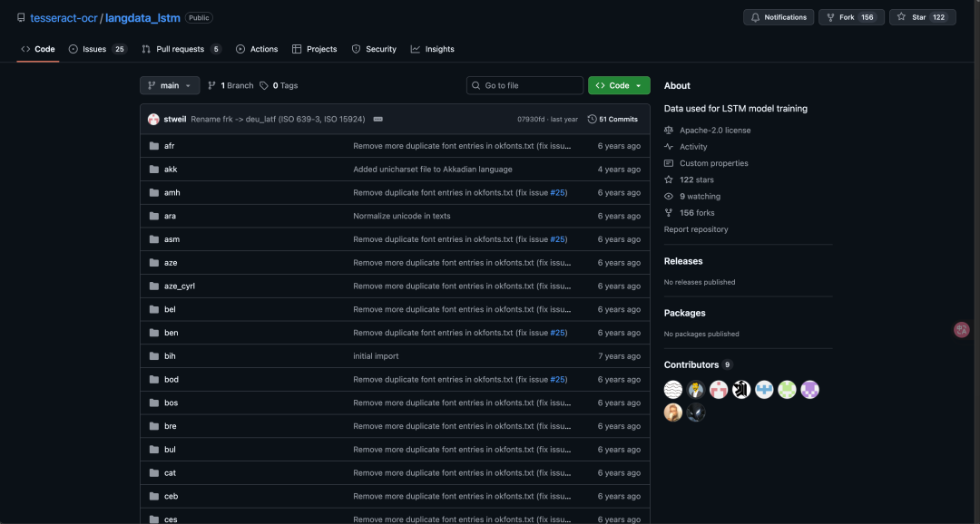Image resolution: width=980 pixels, height=524 pixels.
Task: Star the repository
Action: [923, 17]
